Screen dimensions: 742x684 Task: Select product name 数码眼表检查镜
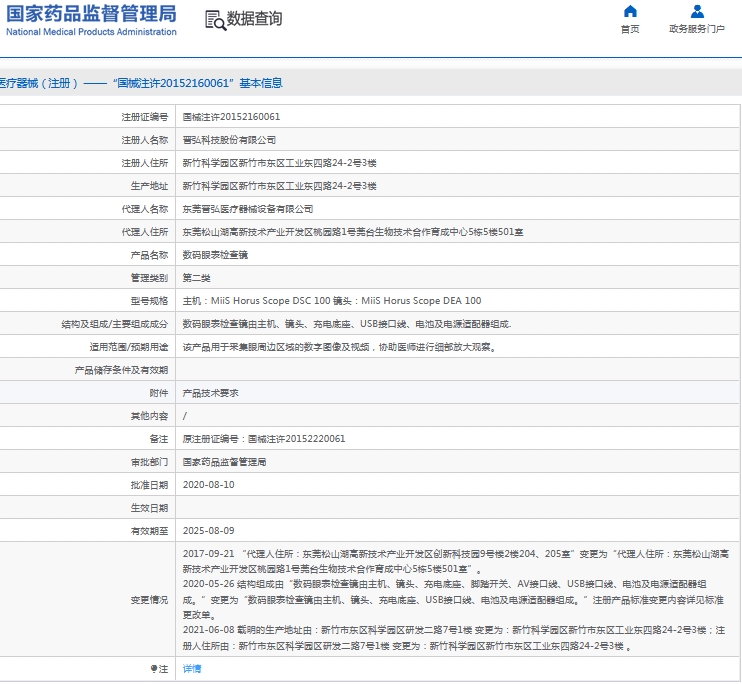pyautogui.click(x=215, y=255)
